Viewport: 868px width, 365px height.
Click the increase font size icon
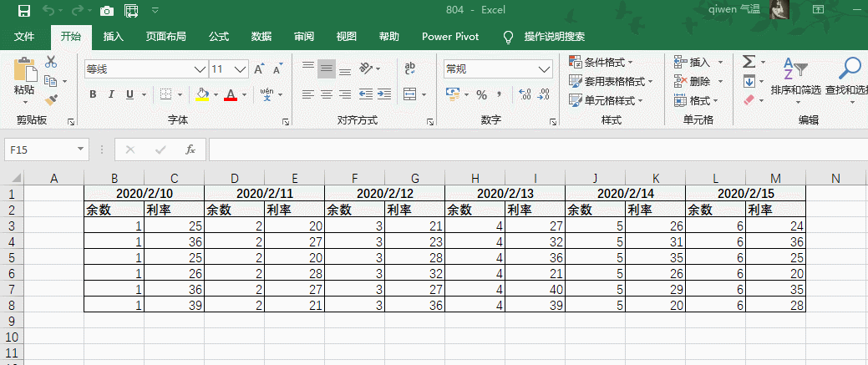[x=259, y=68]
